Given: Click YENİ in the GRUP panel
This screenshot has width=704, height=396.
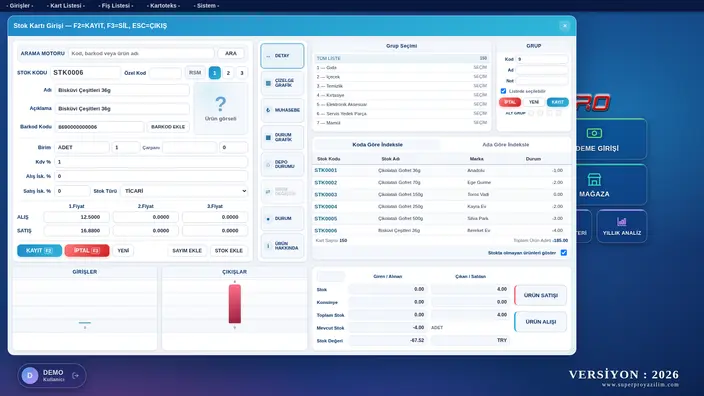Looking at the screenshot, I should [x=533, y=102].
